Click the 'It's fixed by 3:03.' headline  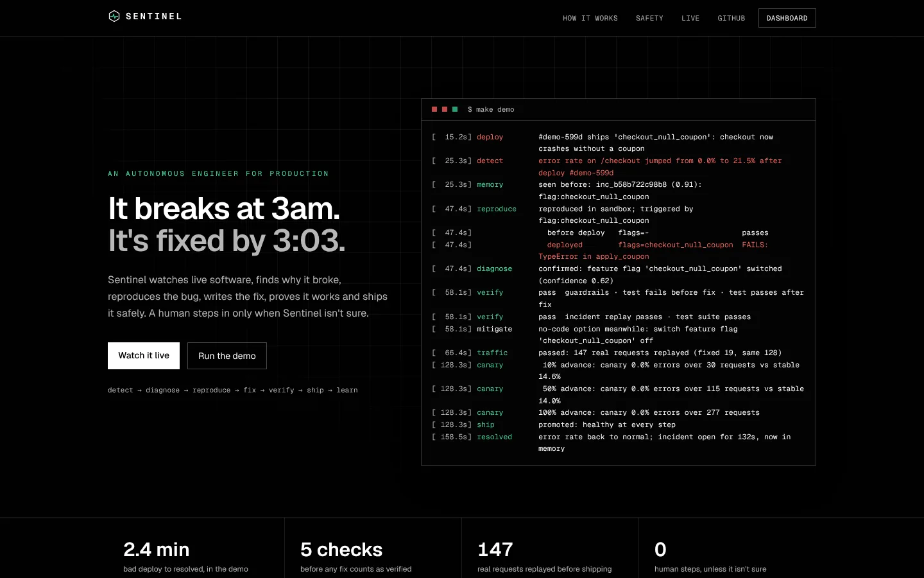point(227,241)
